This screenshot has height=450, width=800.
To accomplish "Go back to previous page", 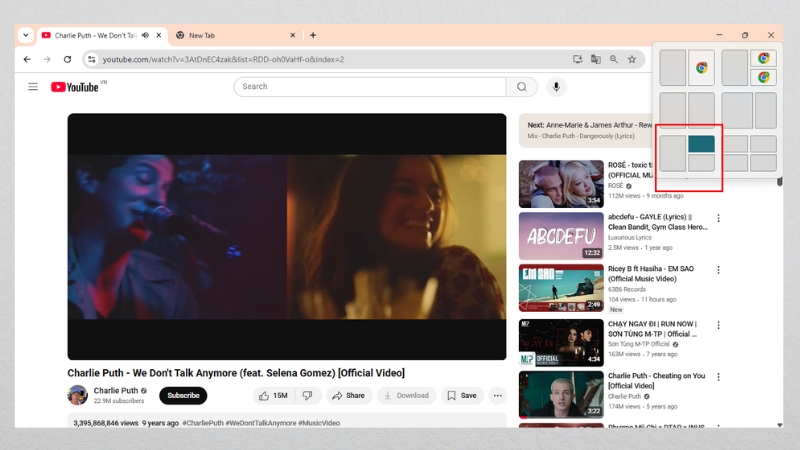I will tap(27, 59).
